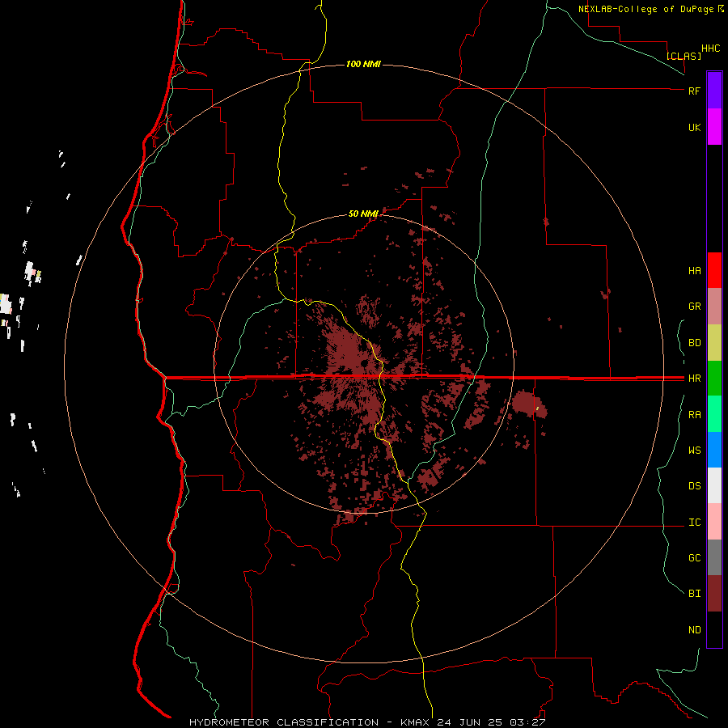The image size is (728, 728).
Task: Click the Hydrometeor Classification KMAX caption
Action: 367,722
